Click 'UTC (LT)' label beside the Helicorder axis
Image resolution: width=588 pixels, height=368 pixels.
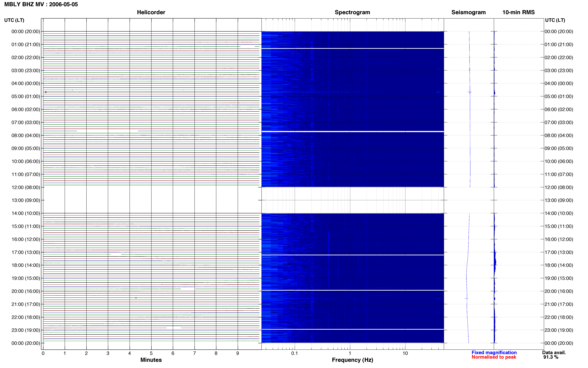tap(14, 20)
